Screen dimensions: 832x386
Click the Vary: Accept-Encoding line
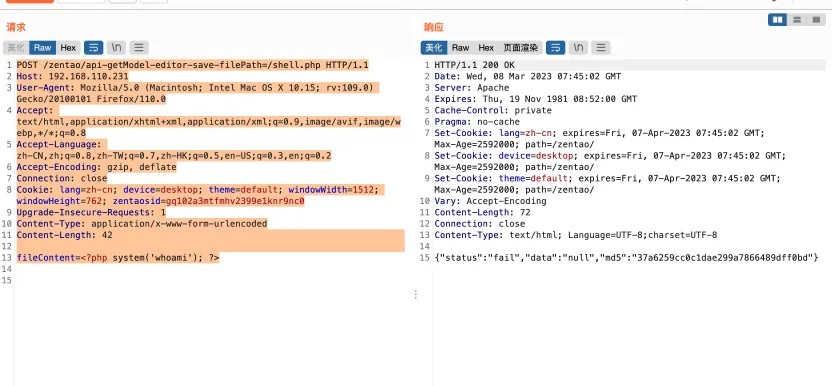pos(490,201)
